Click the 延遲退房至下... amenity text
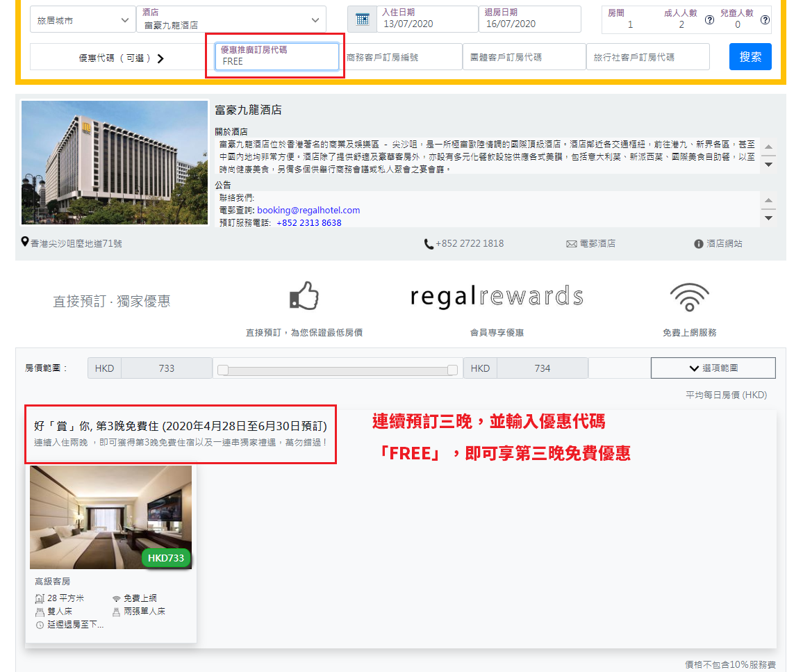 pos(75,625)
